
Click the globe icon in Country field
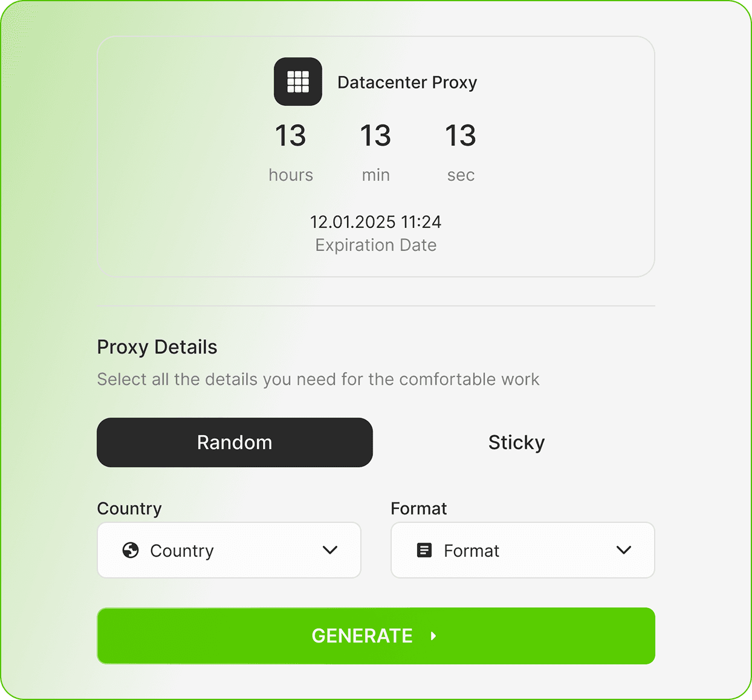[x=131, y=550]
